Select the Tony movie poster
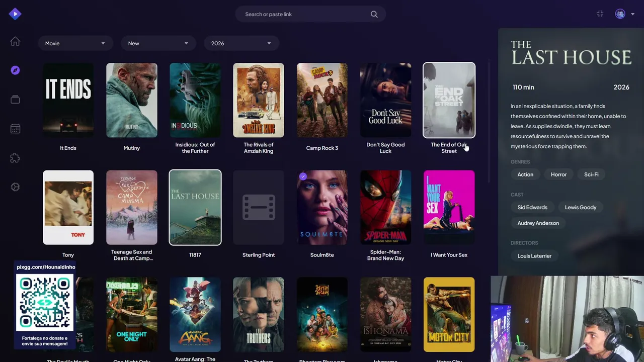 (68, 207)
